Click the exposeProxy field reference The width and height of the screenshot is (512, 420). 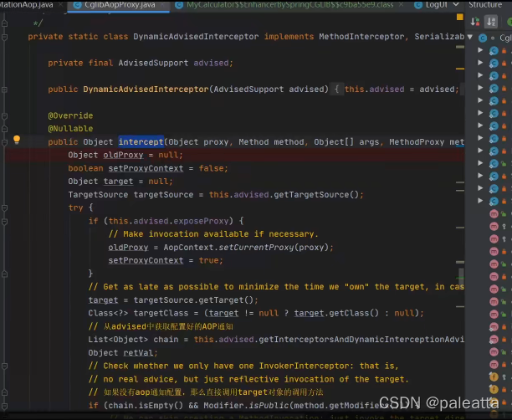[x=201, y=221]
